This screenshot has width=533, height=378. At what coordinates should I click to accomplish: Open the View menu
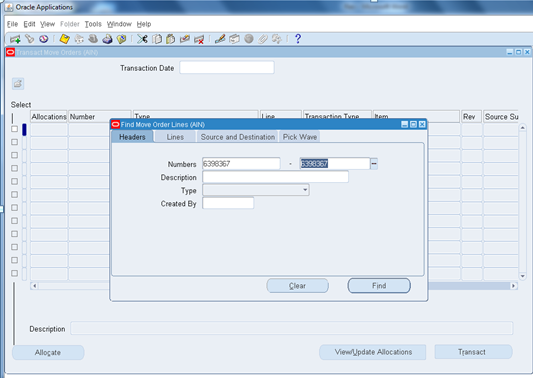[47, 24]
